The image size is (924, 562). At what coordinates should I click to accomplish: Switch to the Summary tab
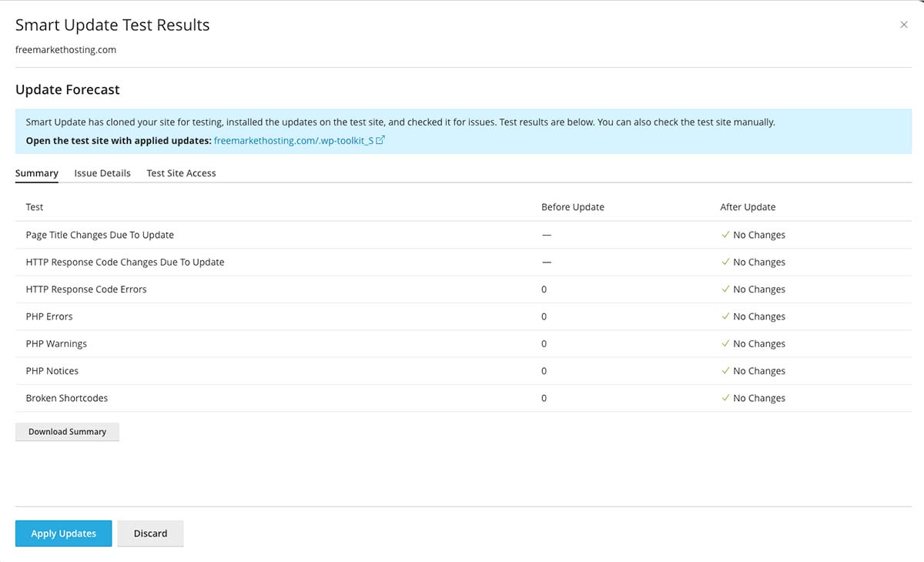pos(37,173)
